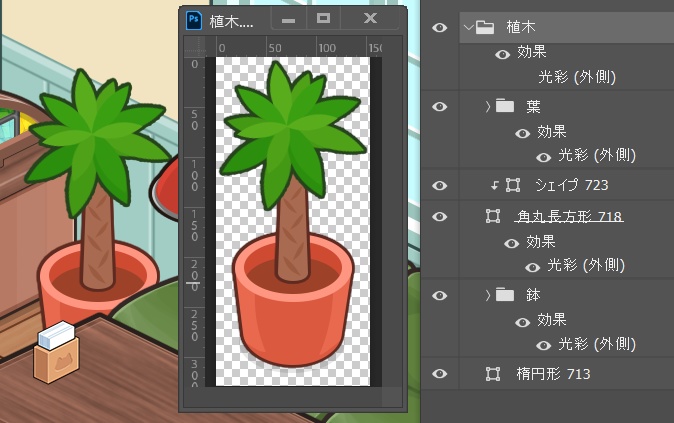Click the 植木 document window title

pos(231,21)
